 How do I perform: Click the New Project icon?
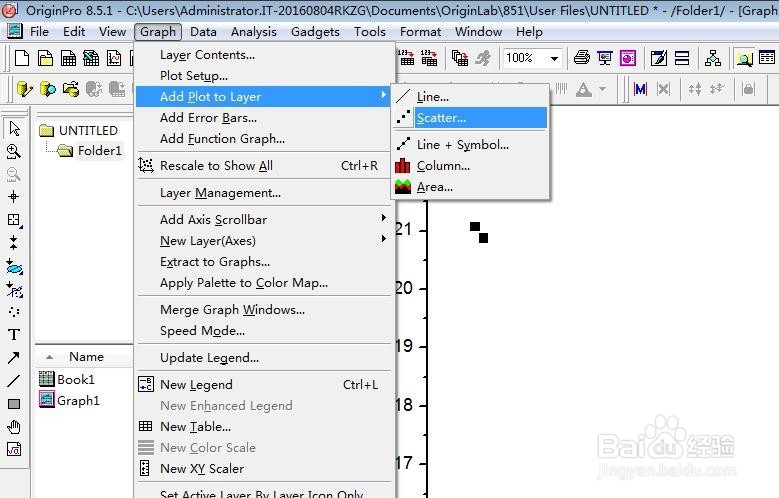coord(22,59)
